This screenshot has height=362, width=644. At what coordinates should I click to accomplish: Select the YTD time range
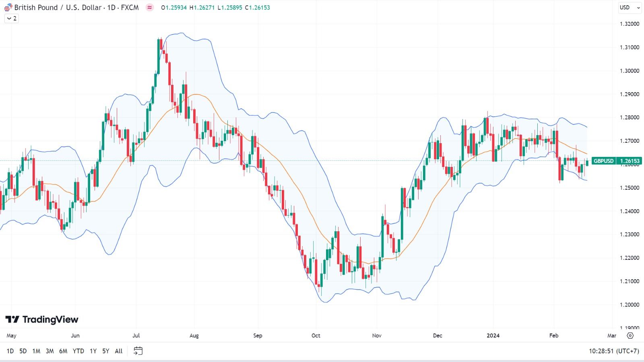pos(78,351)
